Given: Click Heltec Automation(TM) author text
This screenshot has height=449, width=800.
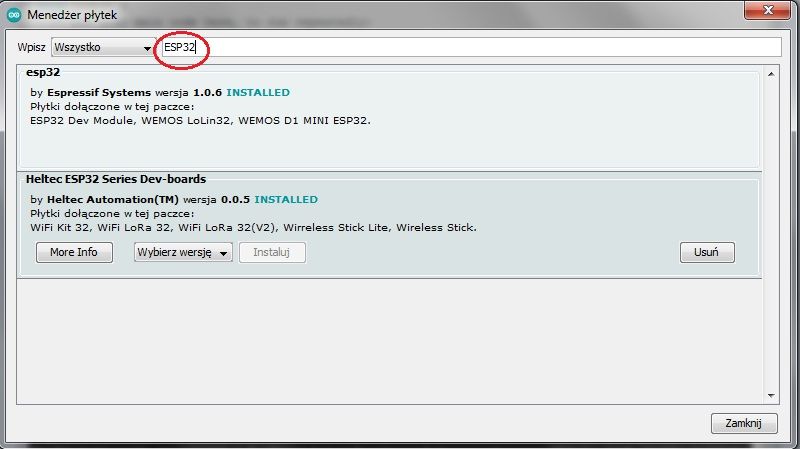Looking at the screenshot, I should click(x=113, y=199).
